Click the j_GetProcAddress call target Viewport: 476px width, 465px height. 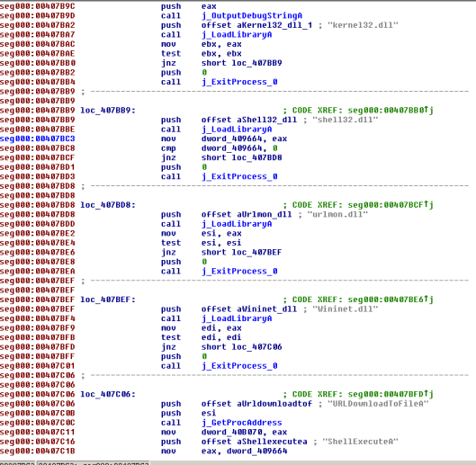tap(242, 423)
